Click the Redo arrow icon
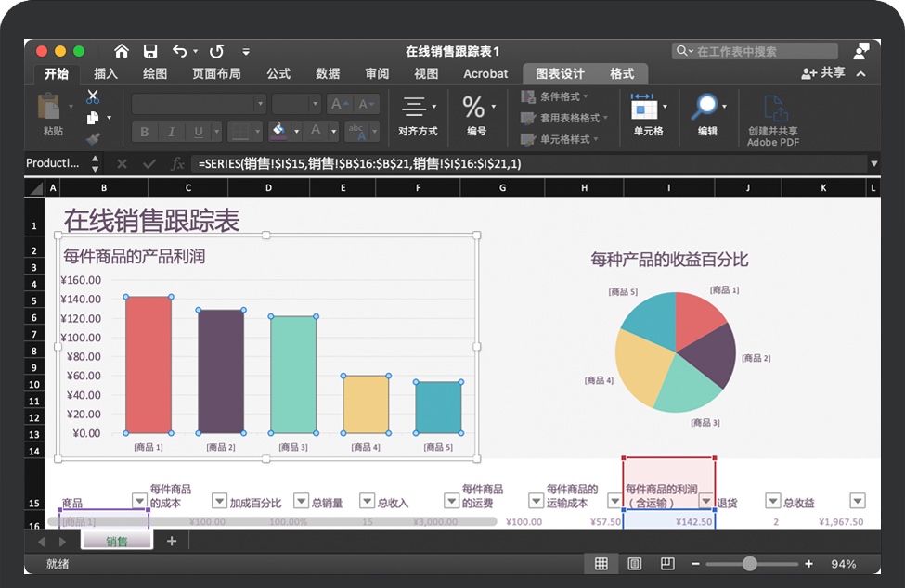 click(x=216, y=51)
